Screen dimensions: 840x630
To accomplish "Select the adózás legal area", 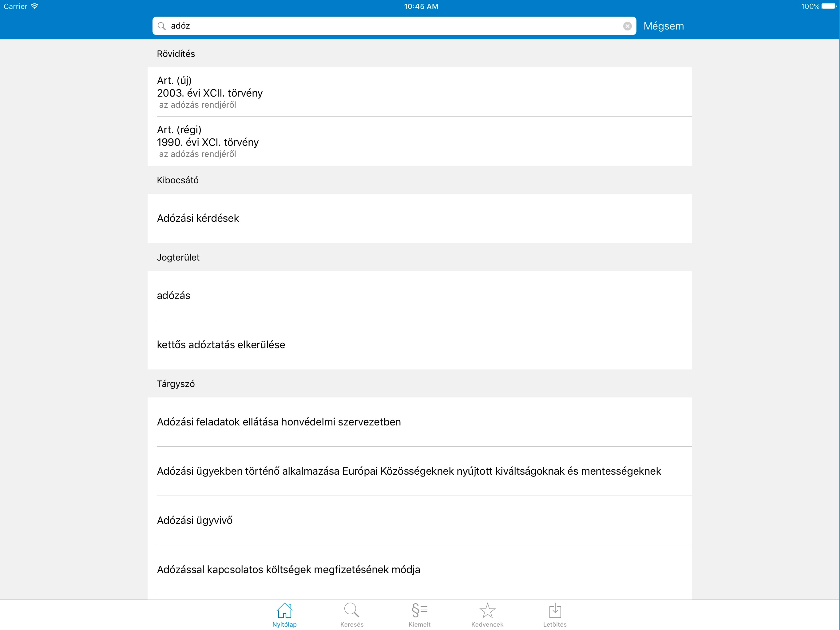I will click(420, 296).
